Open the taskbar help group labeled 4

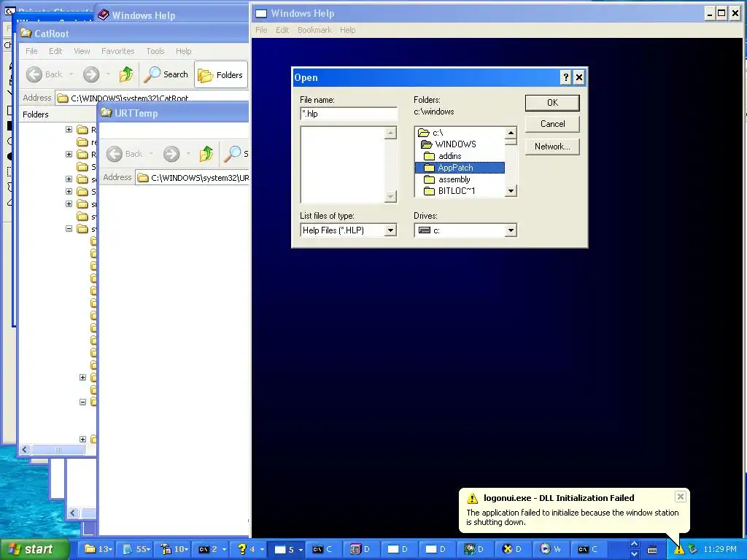(250, 549)
